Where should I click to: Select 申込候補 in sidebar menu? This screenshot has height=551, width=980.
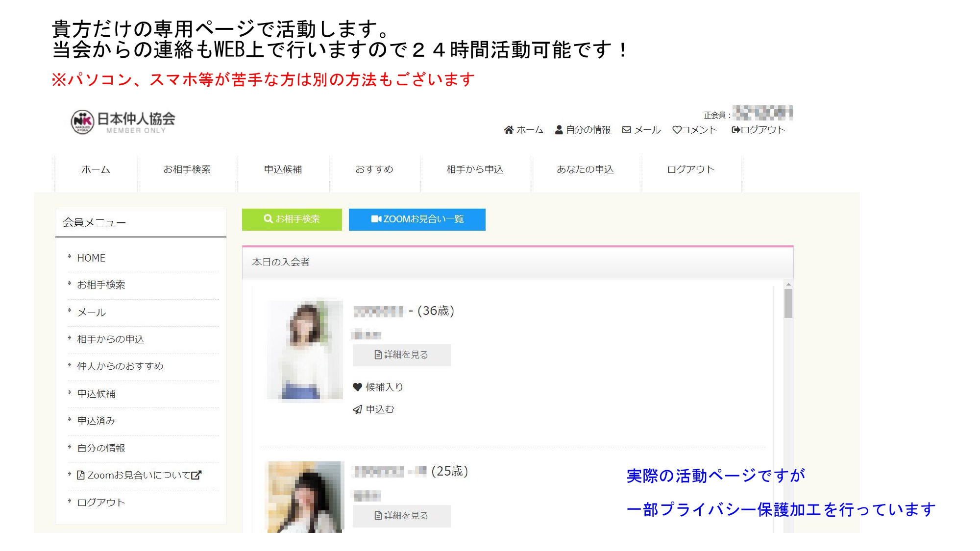click(96, 394)
